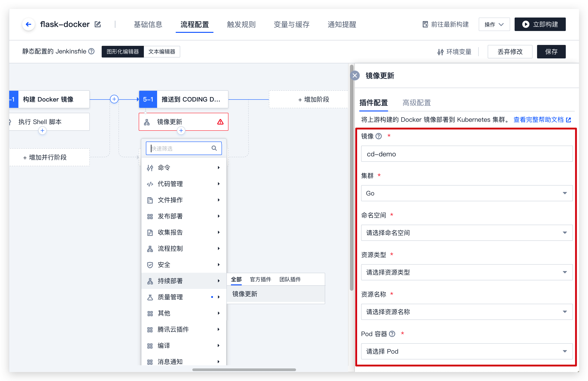Screen dimensions: 588x381
Task: Open the Pod 容器 dropdown
Action: [467, 351]
